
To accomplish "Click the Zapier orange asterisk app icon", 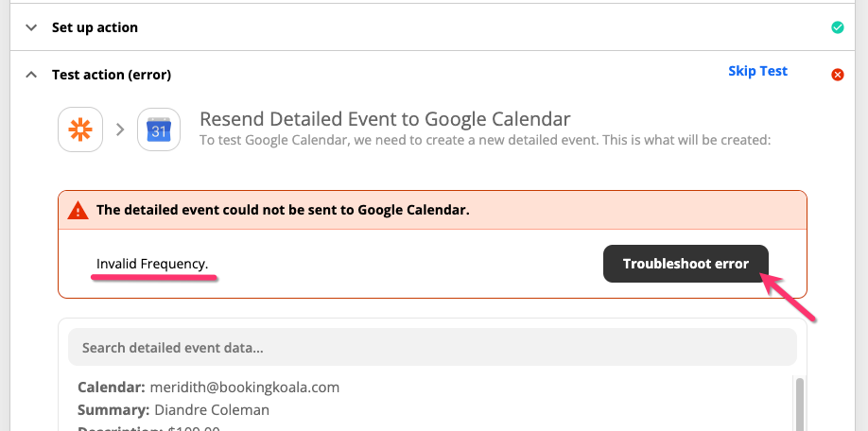I will pyautogui.click(x=80, y=129).
